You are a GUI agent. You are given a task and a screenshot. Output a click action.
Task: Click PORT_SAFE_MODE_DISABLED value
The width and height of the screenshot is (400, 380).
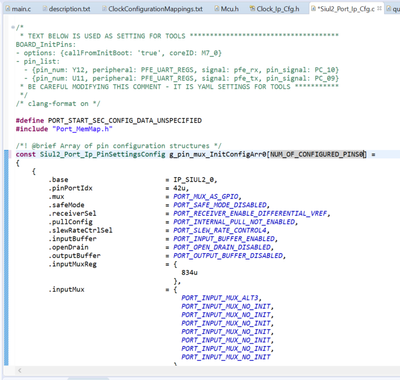[221, 205]
